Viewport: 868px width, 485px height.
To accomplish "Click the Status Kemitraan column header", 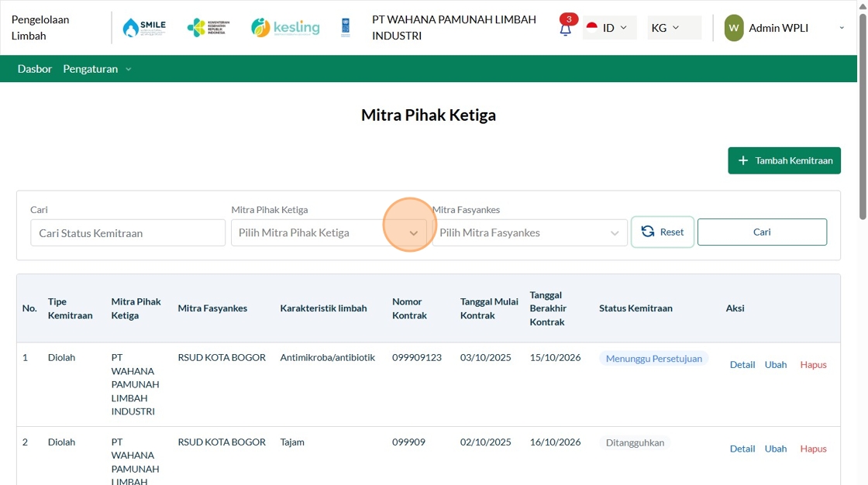I will click(x=635, y=308).
